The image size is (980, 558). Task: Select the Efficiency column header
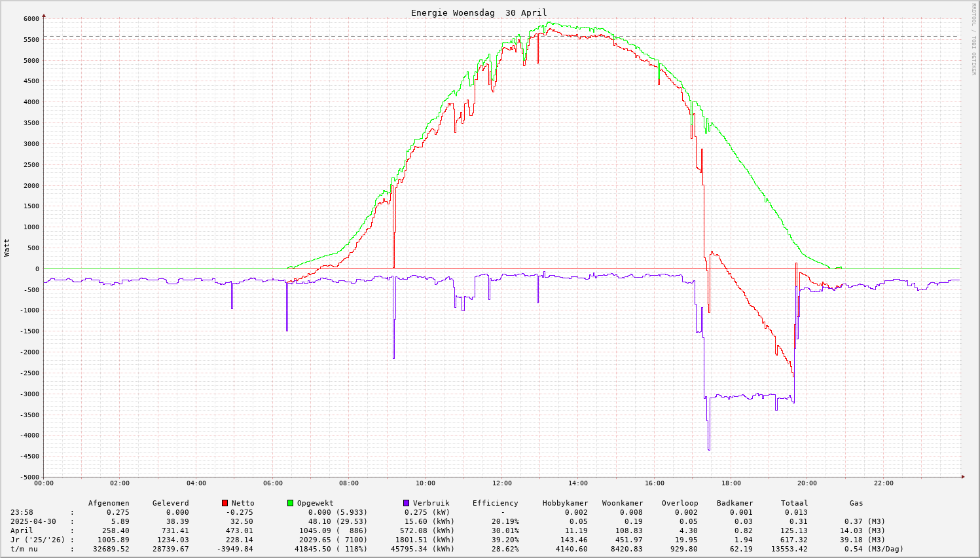tap(495, 503)
